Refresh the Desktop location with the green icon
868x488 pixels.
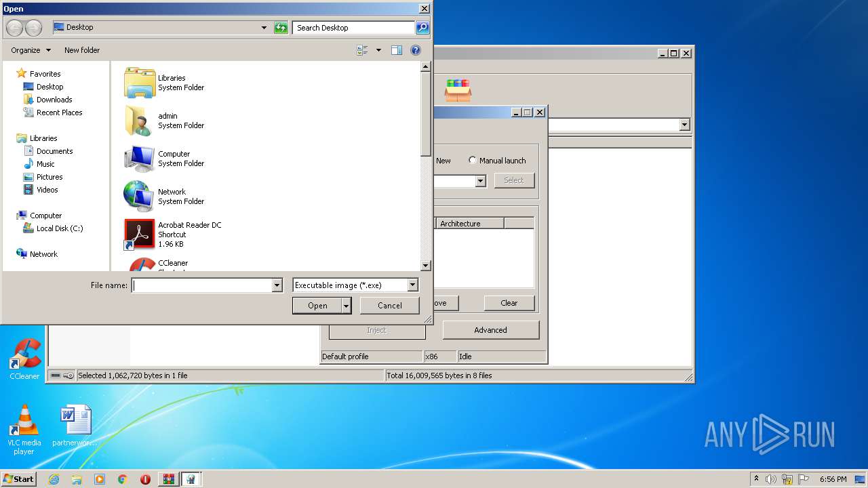tap(281, 28)
